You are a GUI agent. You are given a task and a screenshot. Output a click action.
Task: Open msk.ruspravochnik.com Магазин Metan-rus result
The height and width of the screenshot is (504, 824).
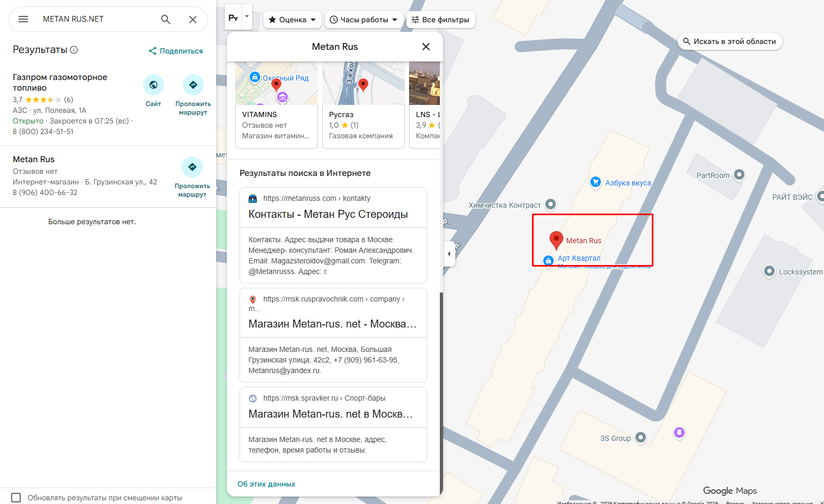[333, 335]
